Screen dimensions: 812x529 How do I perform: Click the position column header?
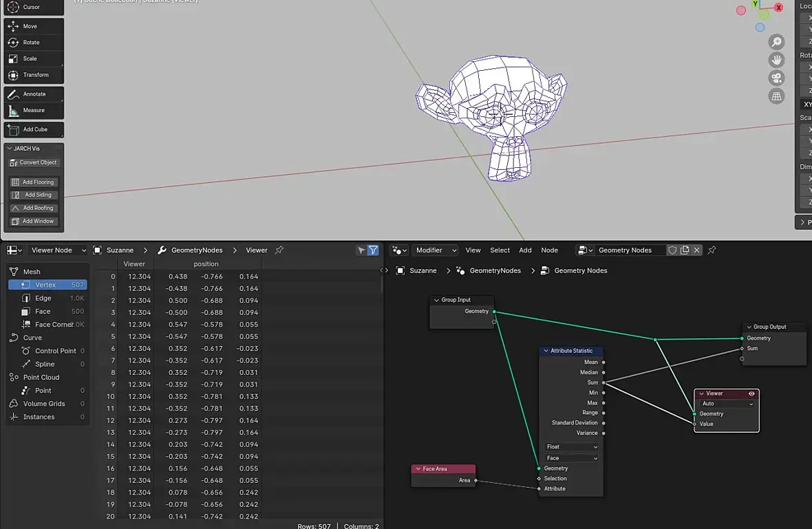(x=206, y=264)
